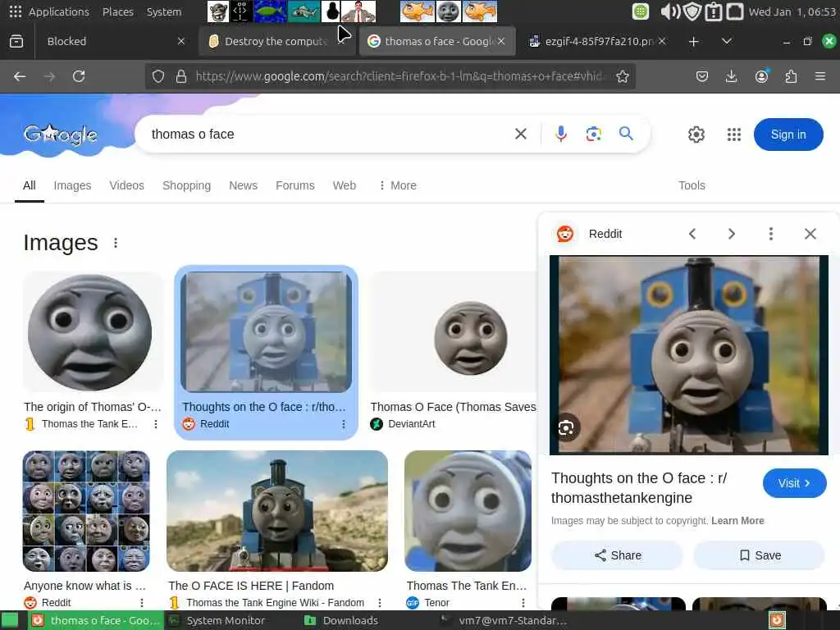Switch to the Images results tab
This screenshot has width=840, height=630.
click(x=72, y=185)
